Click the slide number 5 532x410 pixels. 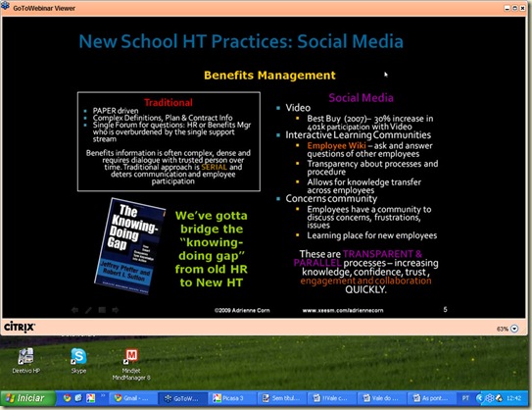pyautogui.click(x=445, y=309)
